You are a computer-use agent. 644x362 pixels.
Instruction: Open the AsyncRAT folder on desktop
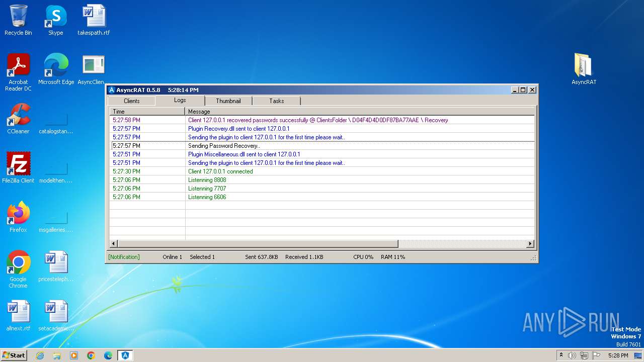pyautogui.click(x=584, y=69)
